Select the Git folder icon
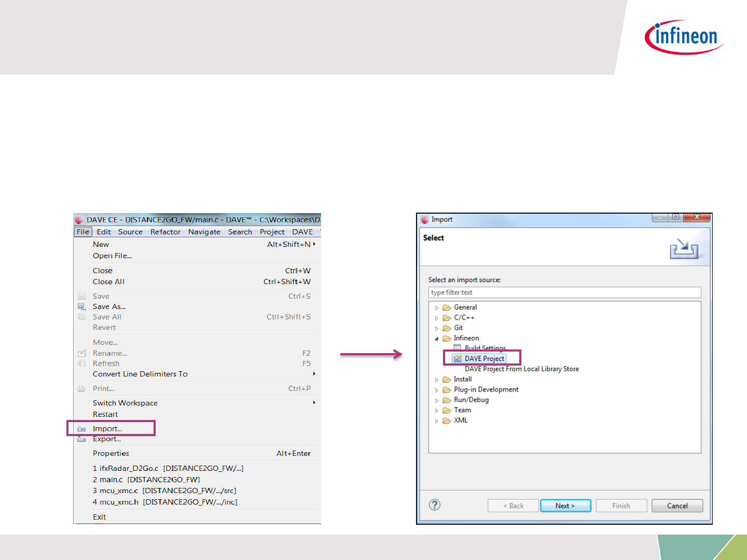Screen dimensions: 747x560 pyautogui.click(x=447, y=328)
